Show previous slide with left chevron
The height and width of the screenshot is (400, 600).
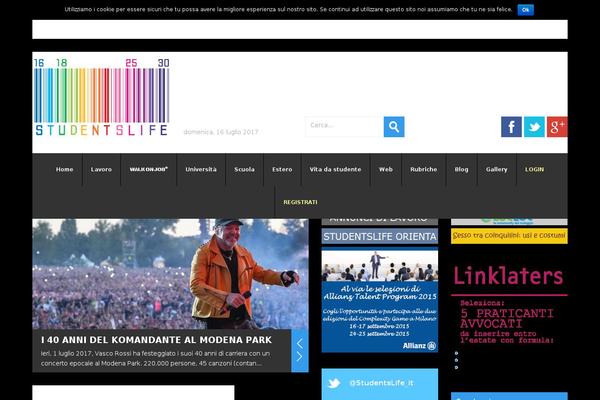pyautogui.click(x=300, y=344)
